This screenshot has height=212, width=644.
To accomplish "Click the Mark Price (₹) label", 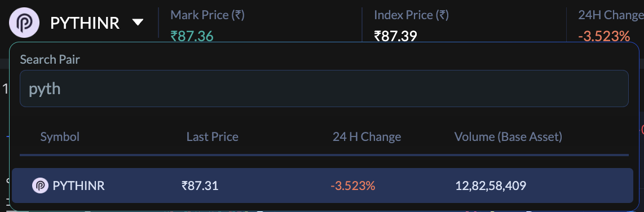I will click(208, 15).
